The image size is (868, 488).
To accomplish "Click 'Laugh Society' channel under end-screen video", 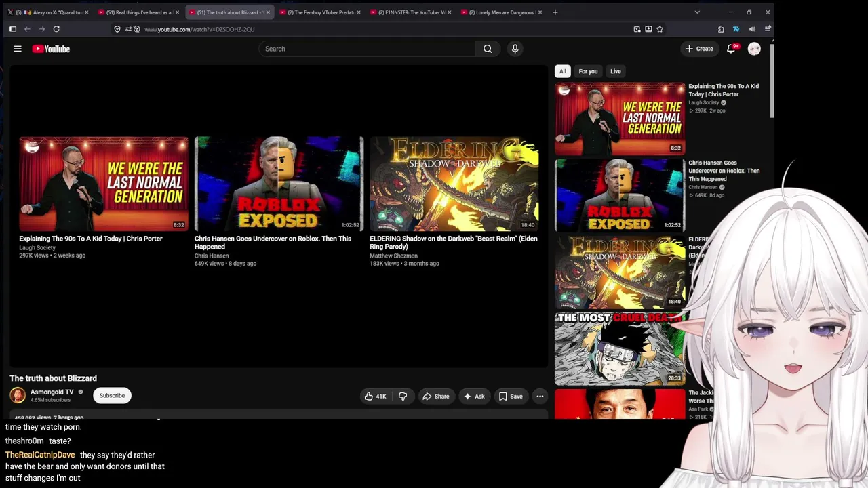I will (x=37, y=248).
